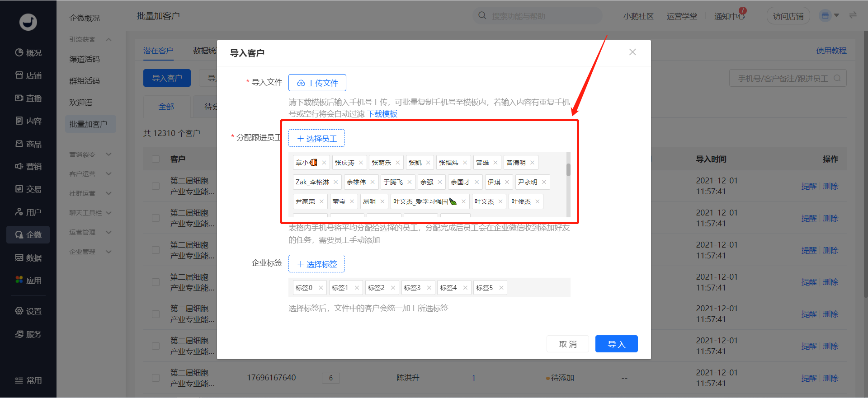Click the 选择员工 button

click(316, 138)
